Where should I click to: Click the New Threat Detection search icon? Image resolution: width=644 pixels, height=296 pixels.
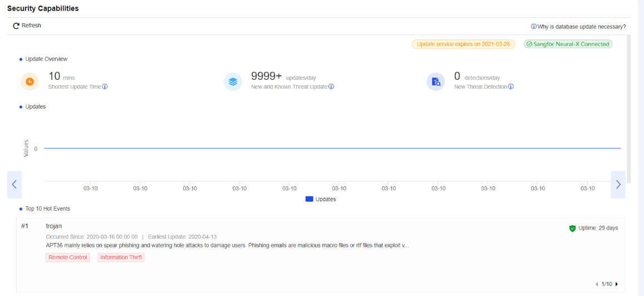(x=436, y=81)
